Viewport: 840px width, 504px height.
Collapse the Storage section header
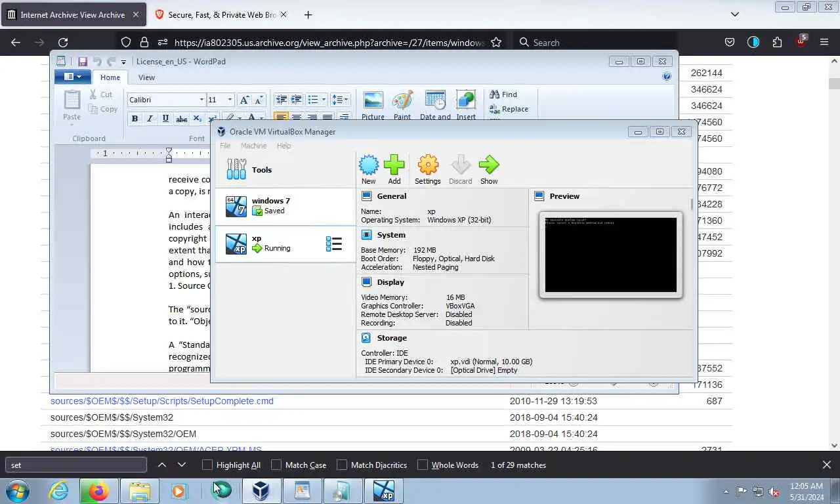click(392, 338)
